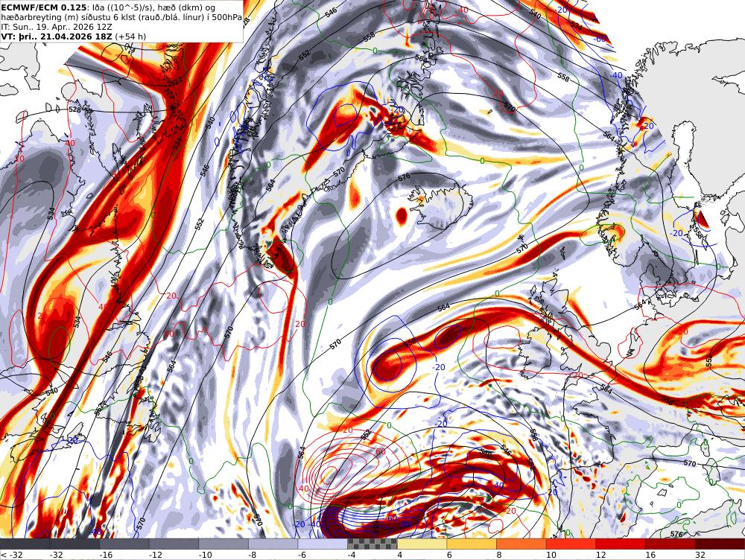745x560 pixels.
Task: Click the '< -32' legend label
Action: 12,555
